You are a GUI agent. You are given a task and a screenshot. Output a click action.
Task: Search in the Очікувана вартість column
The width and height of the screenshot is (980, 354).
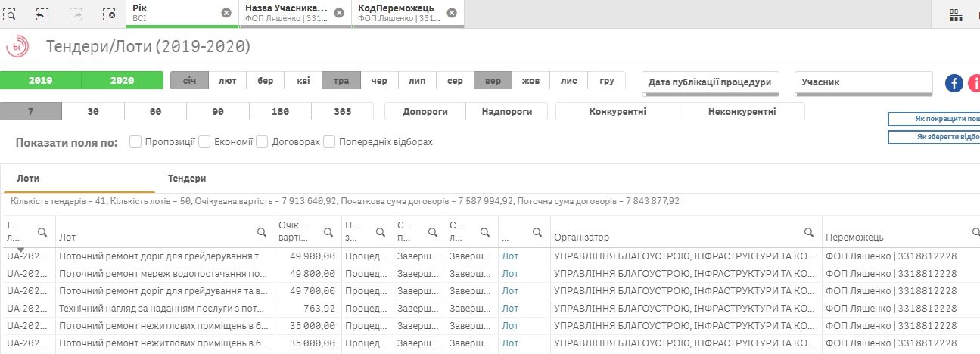pyautogui.click(x=328, y=232)
